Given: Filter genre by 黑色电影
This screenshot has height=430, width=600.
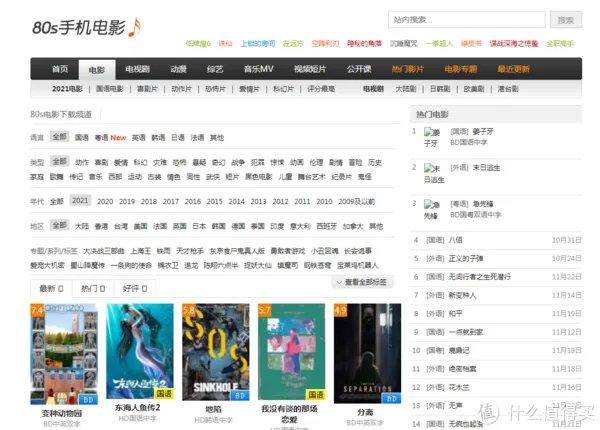Looking at the screenshot, I should tap(259, 177).
